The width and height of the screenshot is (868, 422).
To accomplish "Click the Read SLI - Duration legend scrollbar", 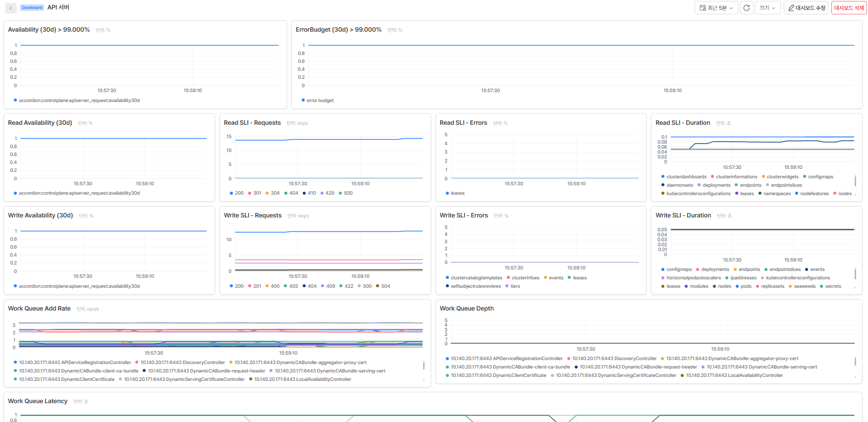I will (x=855, y=181).
